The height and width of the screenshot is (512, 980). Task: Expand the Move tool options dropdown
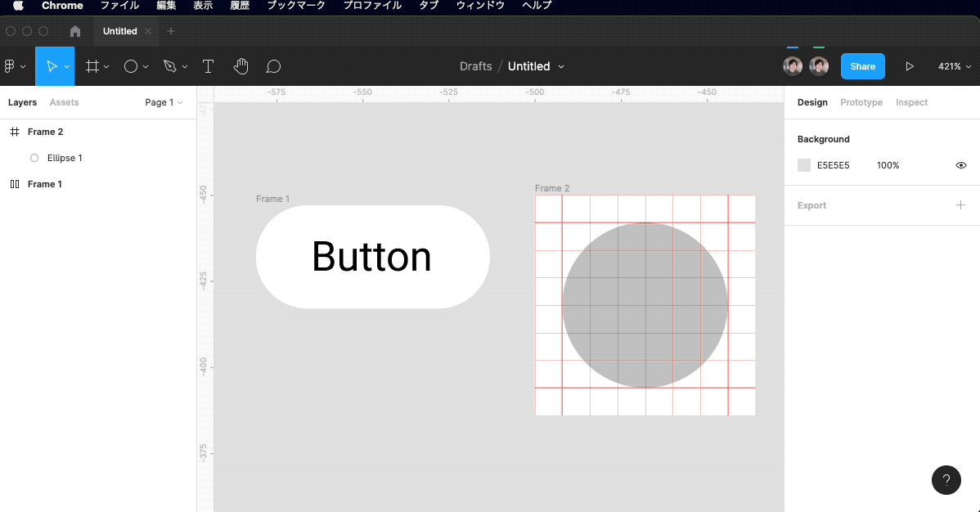[67, 67]
